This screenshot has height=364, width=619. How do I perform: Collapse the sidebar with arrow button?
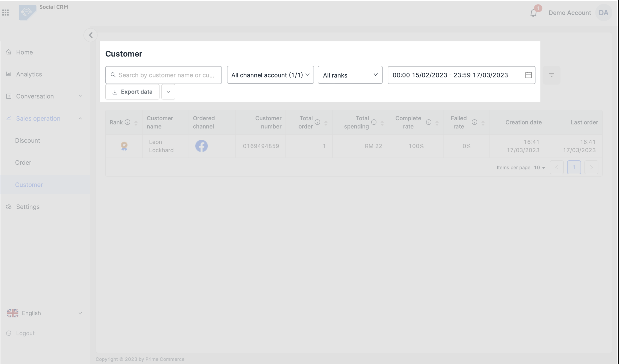91,35
